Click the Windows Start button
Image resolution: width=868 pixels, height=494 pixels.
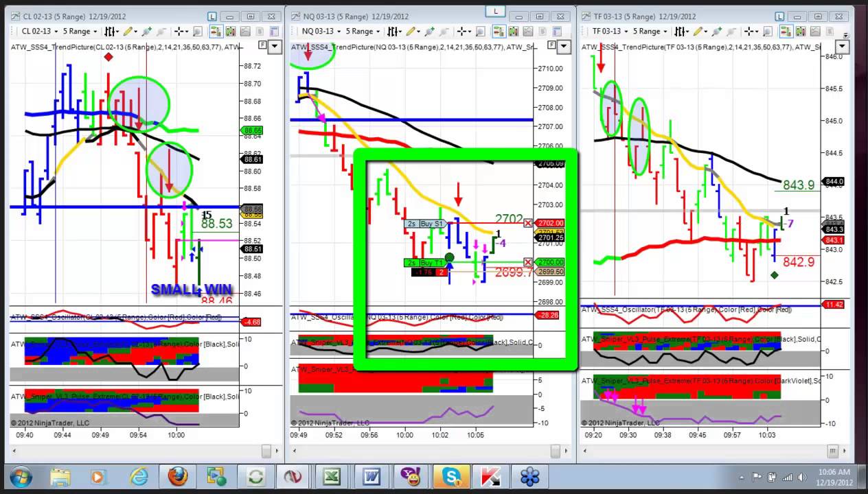(x=21, y=476)
